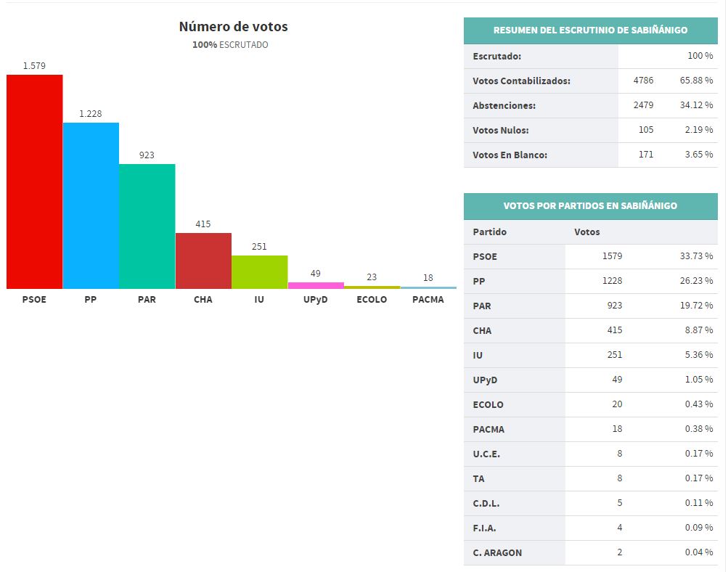Click the red PSOE bar in chart
The height and width of the screenshot is (572, 728).
(x=35, y=181)
